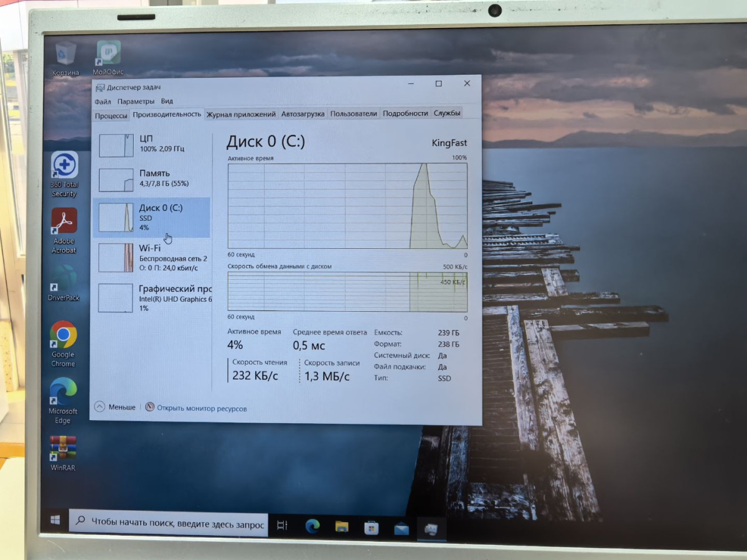Screen dimensions: 747x560
Task: Click the Диск 0 (C:) main heading
Action: coord(266,141)
